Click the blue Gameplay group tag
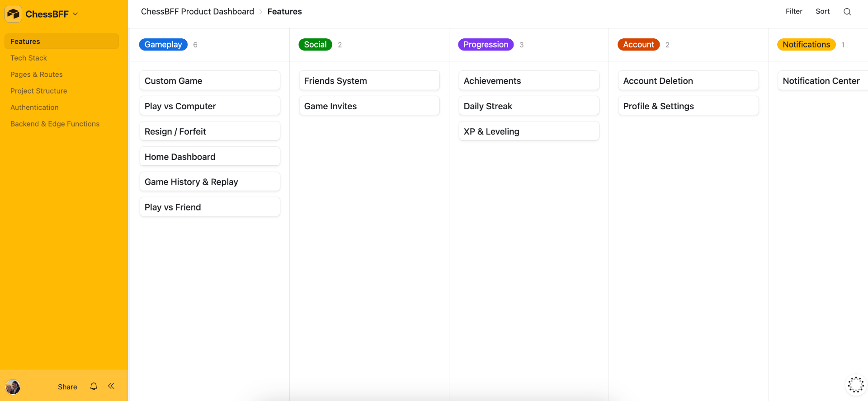Viewport: 868px width, 401px height. [x=163, y=45]
